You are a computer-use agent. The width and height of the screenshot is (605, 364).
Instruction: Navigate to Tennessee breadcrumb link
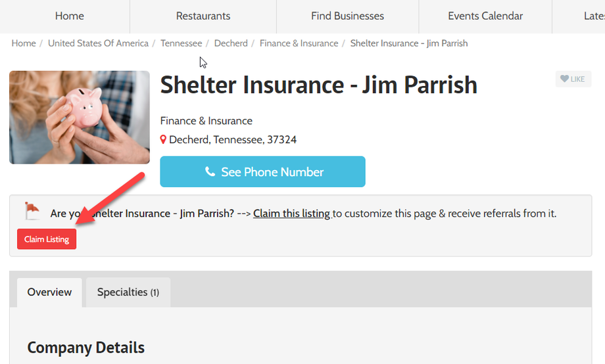[181, 43]
